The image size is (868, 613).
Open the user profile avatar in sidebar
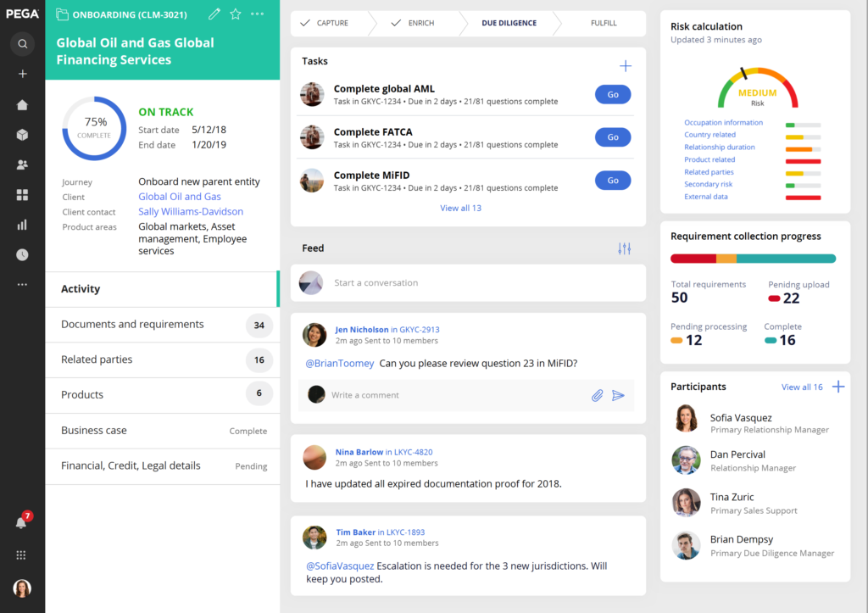click(22, 588)
